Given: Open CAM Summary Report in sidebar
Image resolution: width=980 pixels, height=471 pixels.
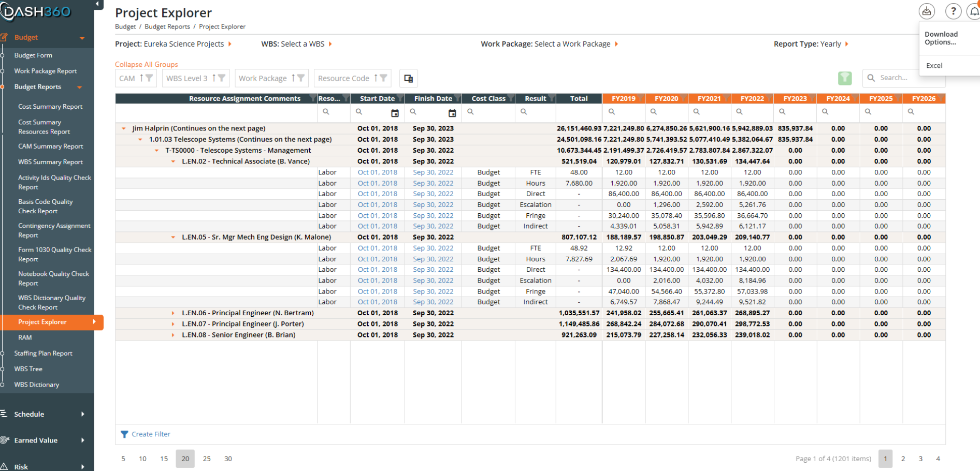Looking at the screenshot, I should pos(51,146).
